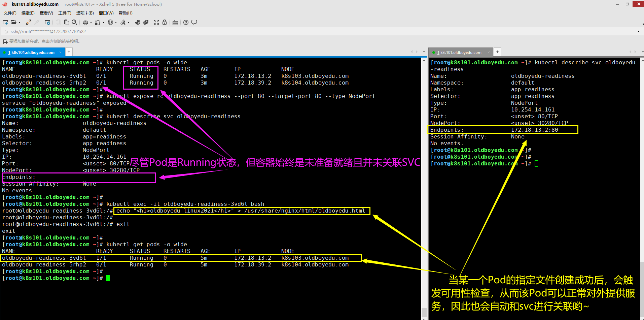Launch Xftp file transfer icon
The height and width of the screenshot is (320, 644).
pyautogui.click(x=138, y=22)
